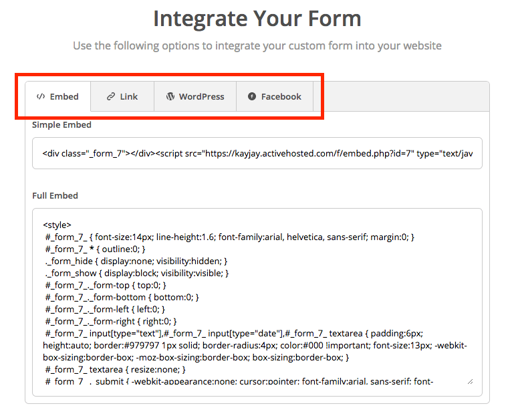Click the Simple Embed code field
The width and height of the screenshot is (514, 420).
click(x=257, y=153)
